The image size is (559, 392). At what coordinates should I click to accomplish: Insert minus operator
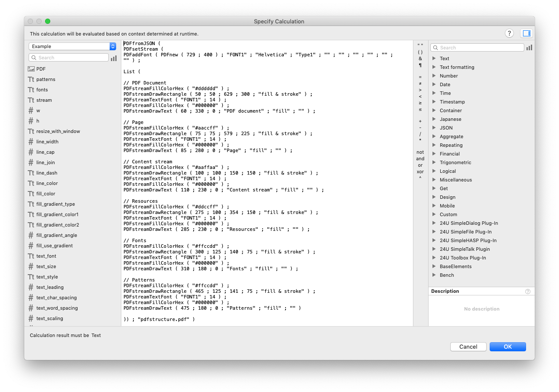point(420,128)
